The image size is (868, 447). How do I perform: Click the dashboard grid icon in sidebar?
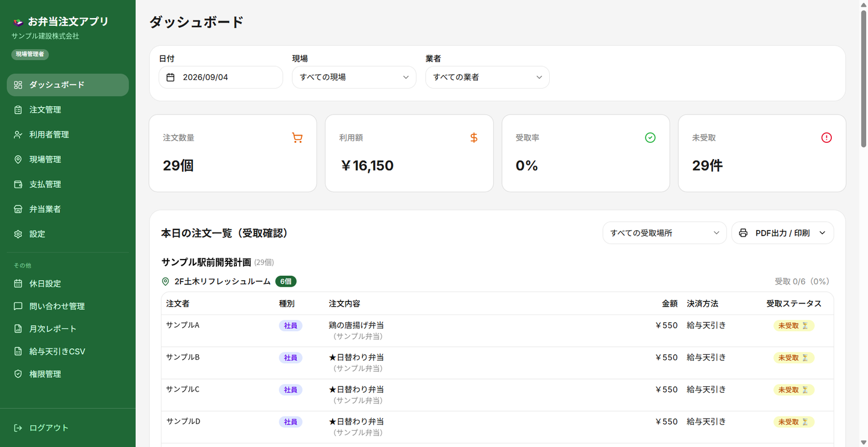coord(18,85)
